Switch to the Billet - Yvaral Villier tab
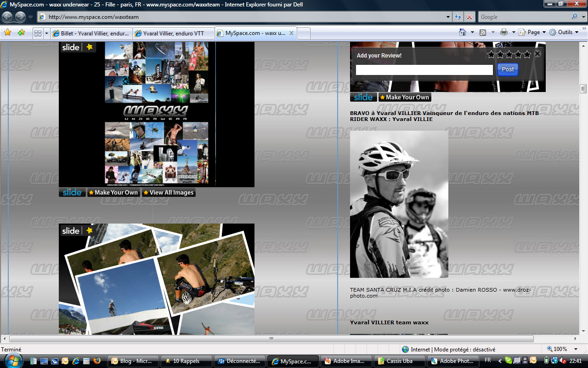 91,34
